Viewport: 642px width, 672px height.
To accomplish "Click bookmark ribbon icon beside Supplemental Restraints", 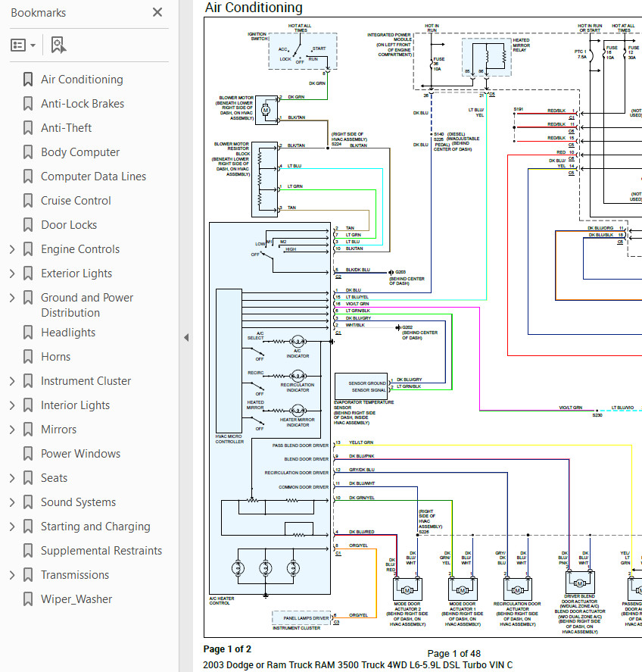I will pyautogui.click(x=28, y=551).
